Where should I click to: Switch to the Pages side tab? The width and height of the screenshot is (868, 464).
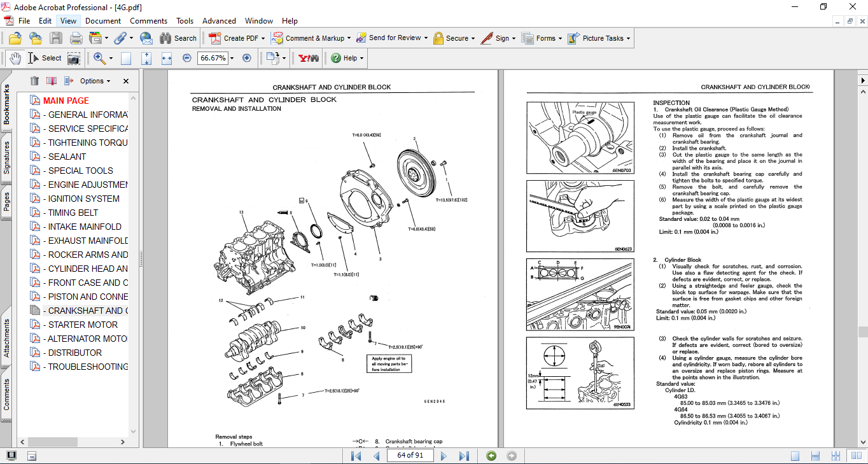tap(7, 202)
